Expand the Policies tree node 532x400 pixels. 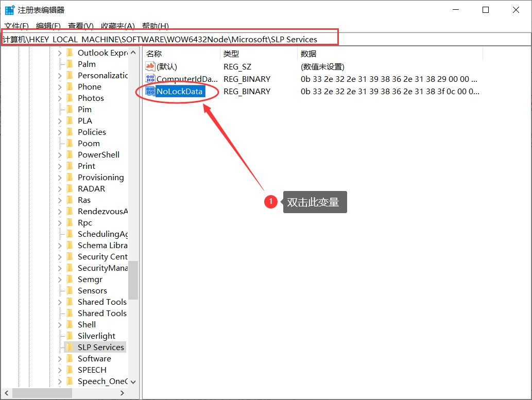(x=60, y=132)
